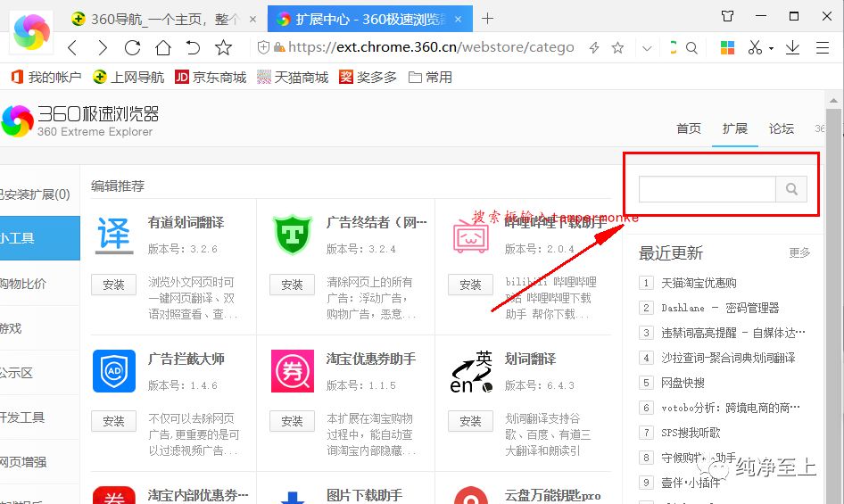844x504 pixels.
Task: Click the page scrollbar up arrow
Action: (833, 101)
